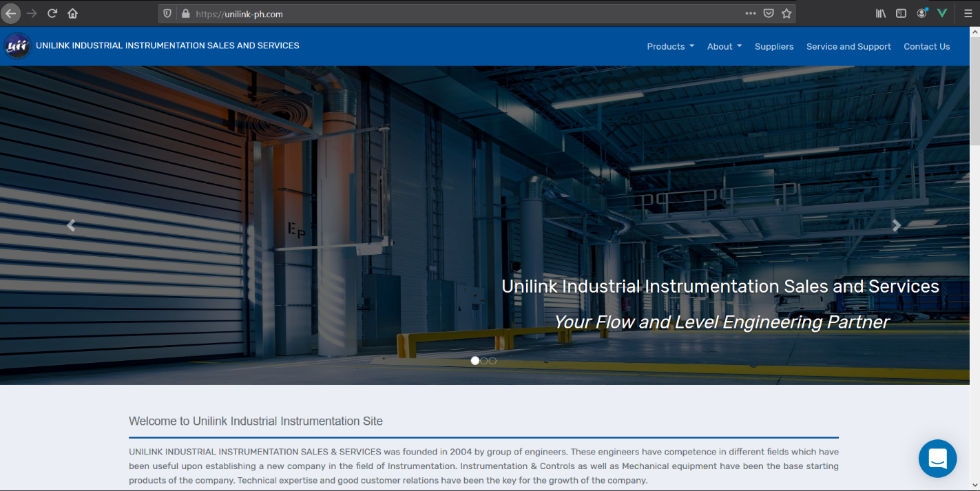This screenshot has height=491, width=980.
Task: Click the Welcome to Unilink heading
Action: (256, 421)
